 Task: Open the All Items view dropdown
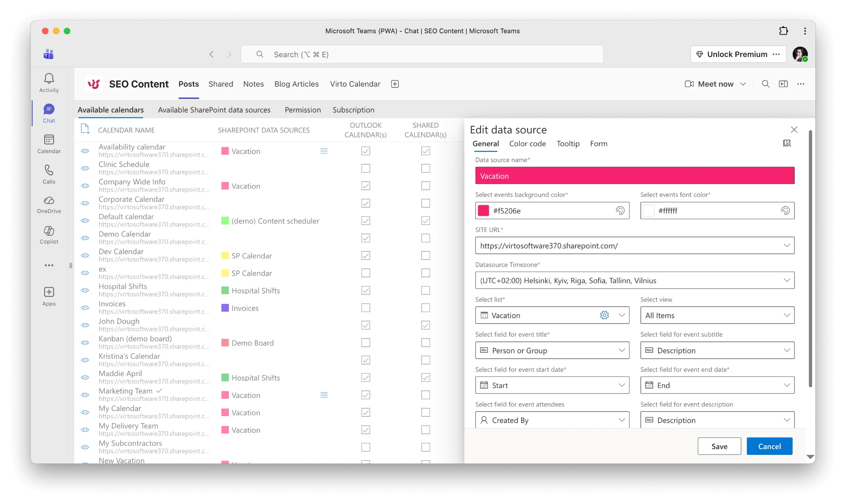tap(717, 315)
